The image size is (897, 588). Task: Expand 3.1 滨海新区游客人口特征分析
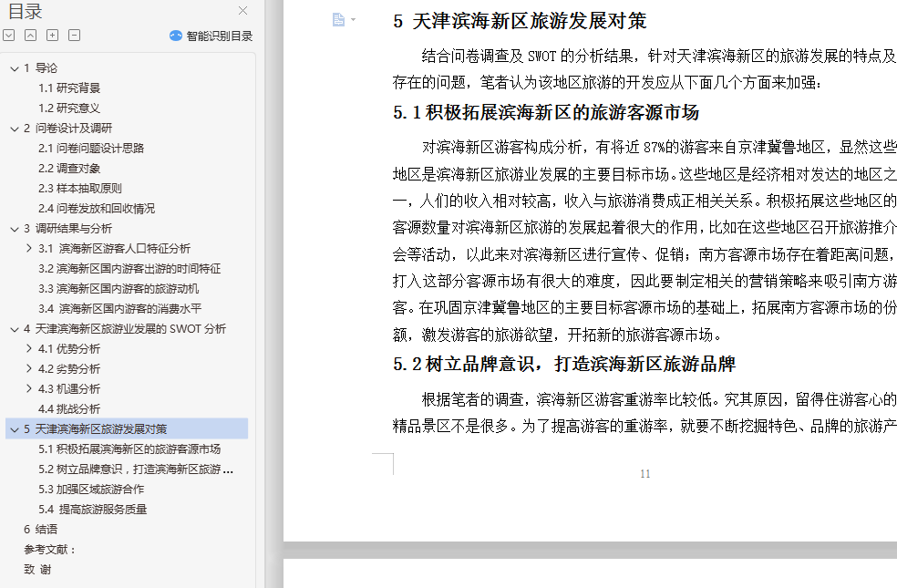(x=29, y=248)
